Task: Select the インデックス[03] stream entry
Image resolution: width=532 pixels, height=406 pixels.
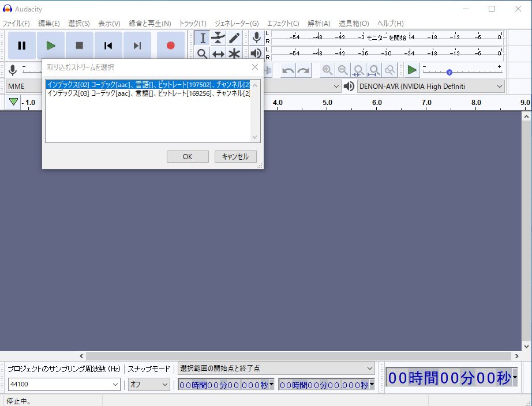Action: (148, 93)
